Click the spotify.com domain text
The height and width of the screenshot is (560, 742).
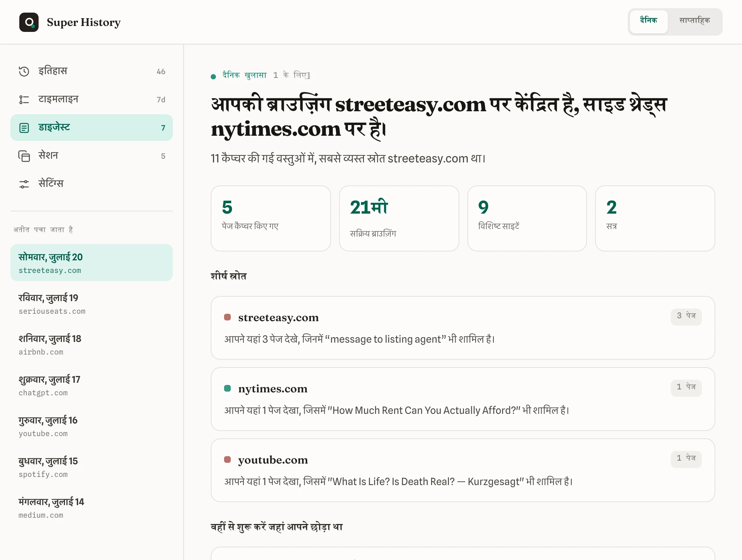point(43,475)
